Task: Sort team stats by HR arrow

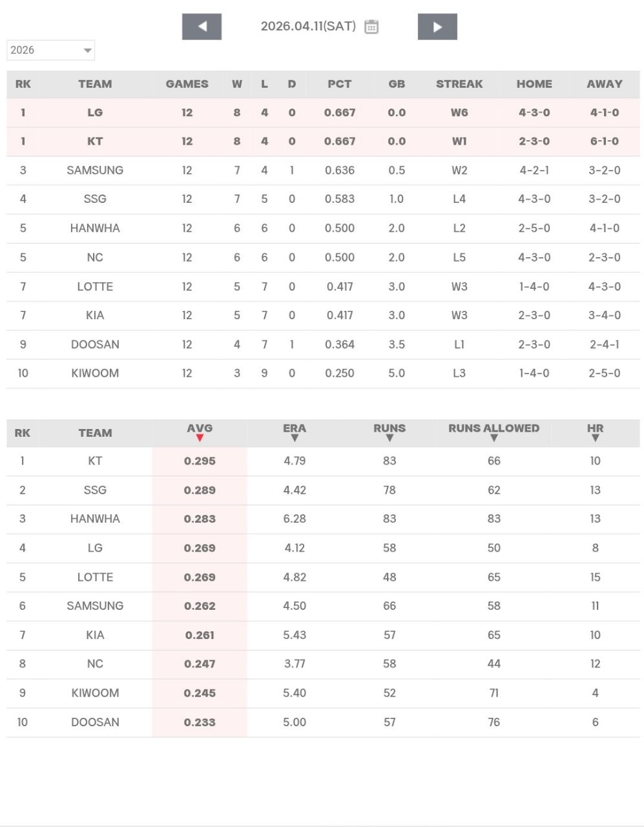Action: coord(595,438)
